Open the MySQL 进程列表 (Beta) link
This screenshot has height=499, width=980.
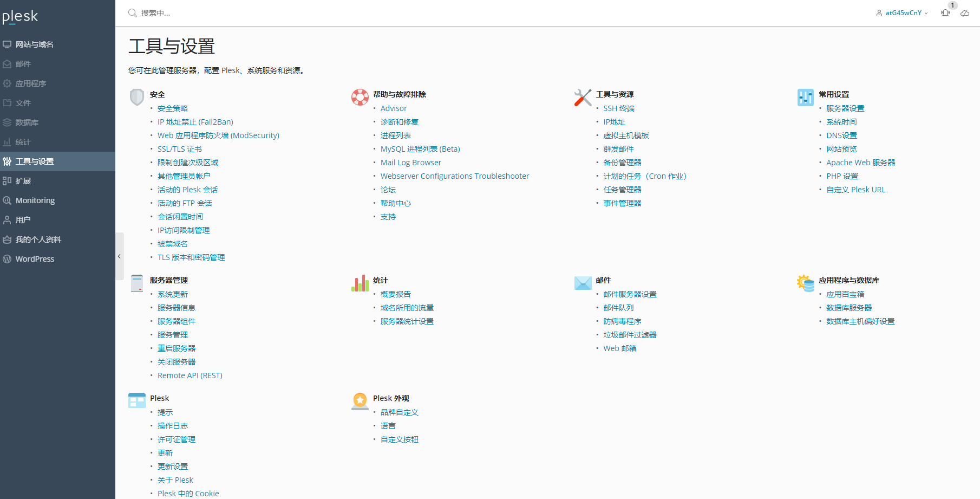(420, 149)
